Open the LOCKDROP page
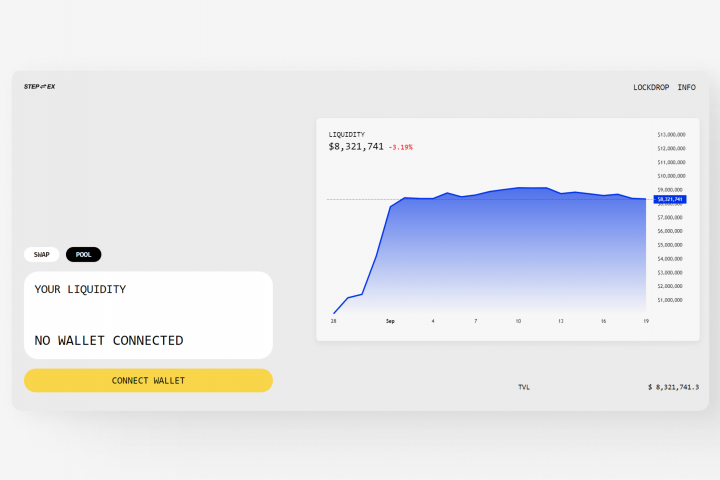The image size is (720, 480). (651, 87)
